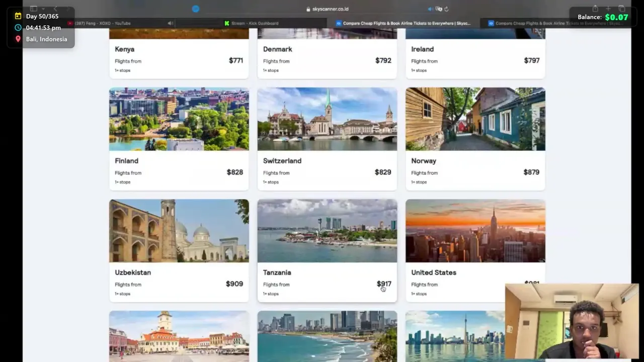Click 'Flights from' label on United States card
Image resolution: width=644 pixels, height=362 pixels.
pyautogui.click(x=425, y=285)
